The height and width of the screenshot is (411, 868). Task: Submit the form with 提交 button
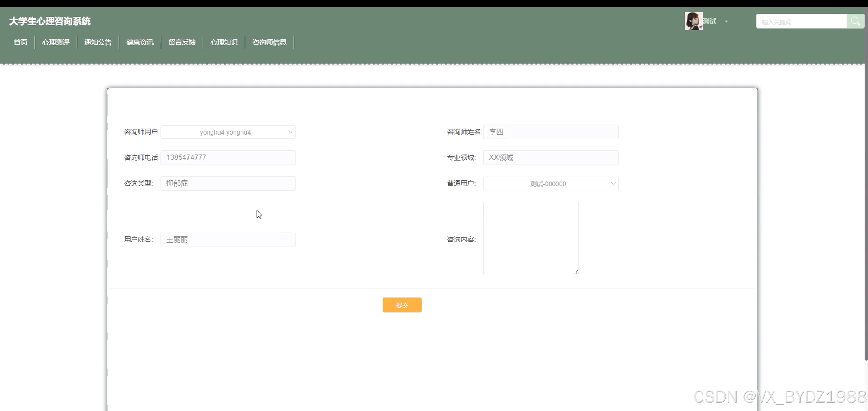tap(402, 305)
